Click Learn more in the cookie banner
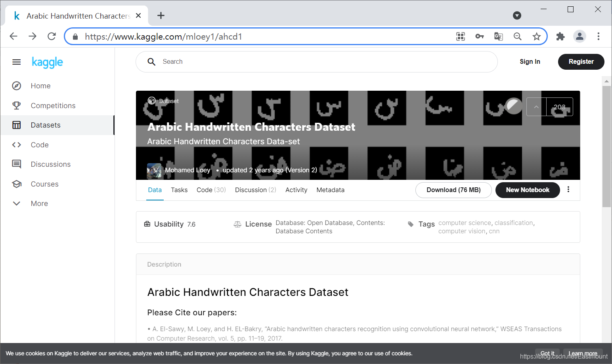Screen dimensions: 612x364 click(583, 353)
